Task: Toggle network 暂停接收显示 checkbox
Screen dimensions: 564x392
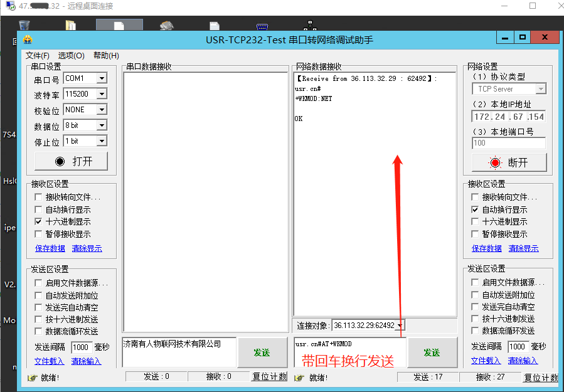Action: pyautogui.click(x=475, y=234)
